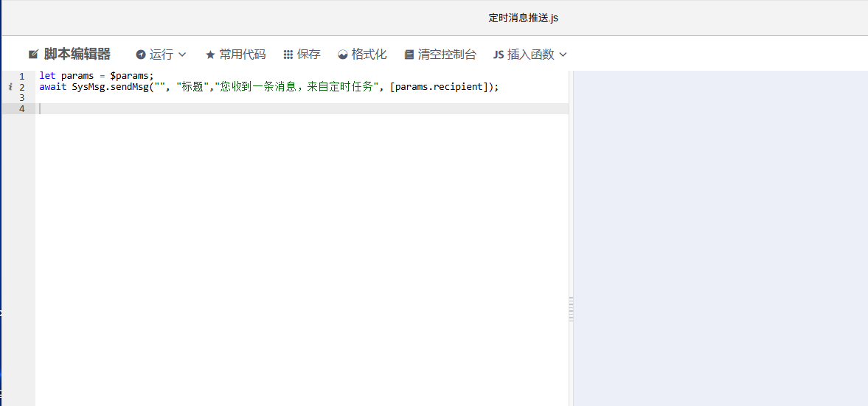This screenshot has width=868, height=406.
Task: Click the 格式化 format icon
Action: pyautogui.click(x=343, y=55)
